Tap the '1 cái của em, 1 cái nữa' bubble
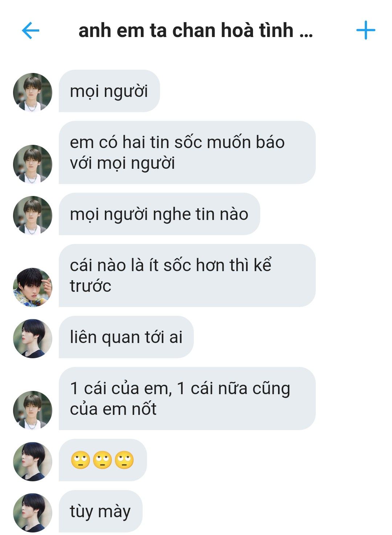 click(187, 399)
